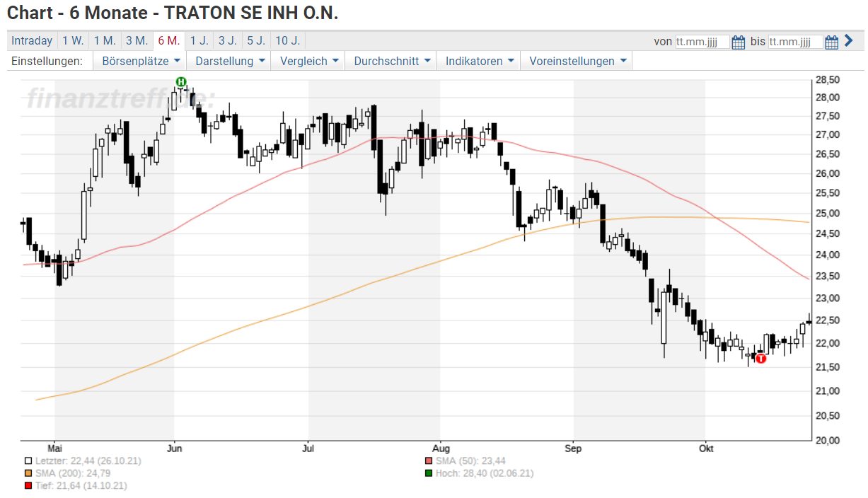Click the red Tief legend swatch
The image size is (868, 498).
click(28, 486)
